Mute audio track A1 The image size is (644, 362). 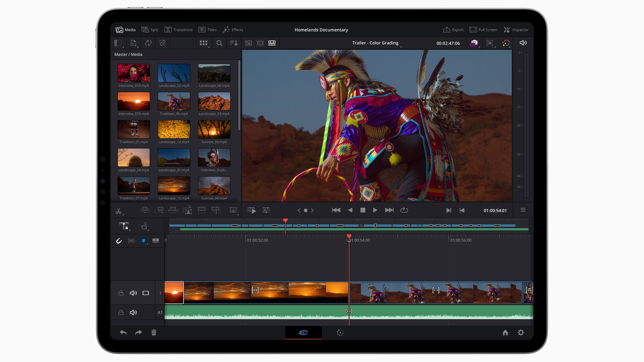(x=133, y=312)
